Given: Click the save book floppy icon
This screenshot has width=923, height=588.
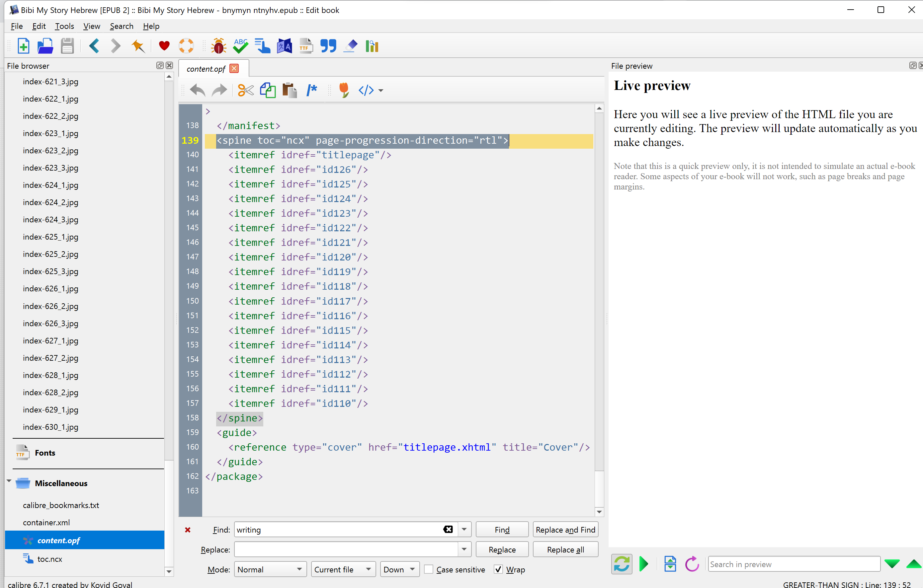Looking at the screenshot, I should pyautogui.click(x=67, y=46).
